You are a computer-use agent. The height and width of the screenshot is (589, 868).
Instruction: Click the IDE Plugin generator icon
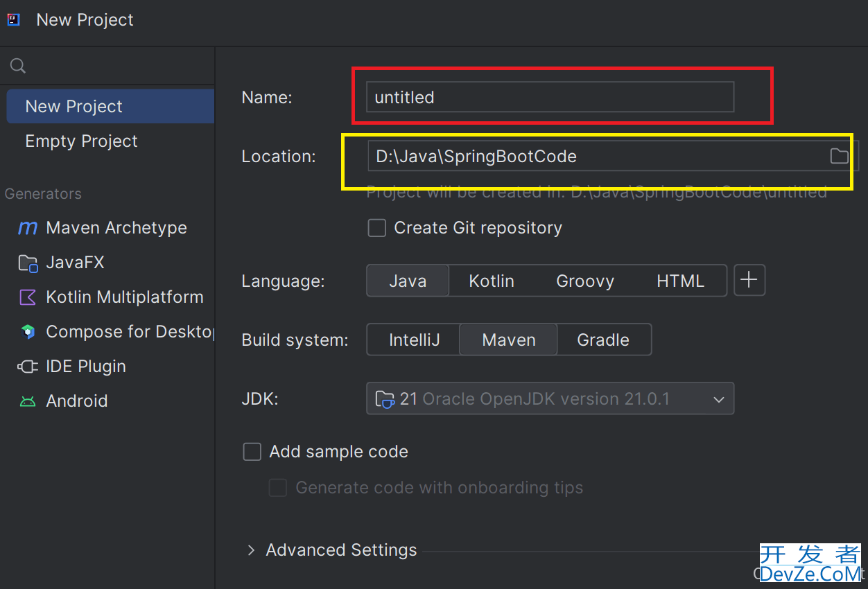tap(28, 367)
